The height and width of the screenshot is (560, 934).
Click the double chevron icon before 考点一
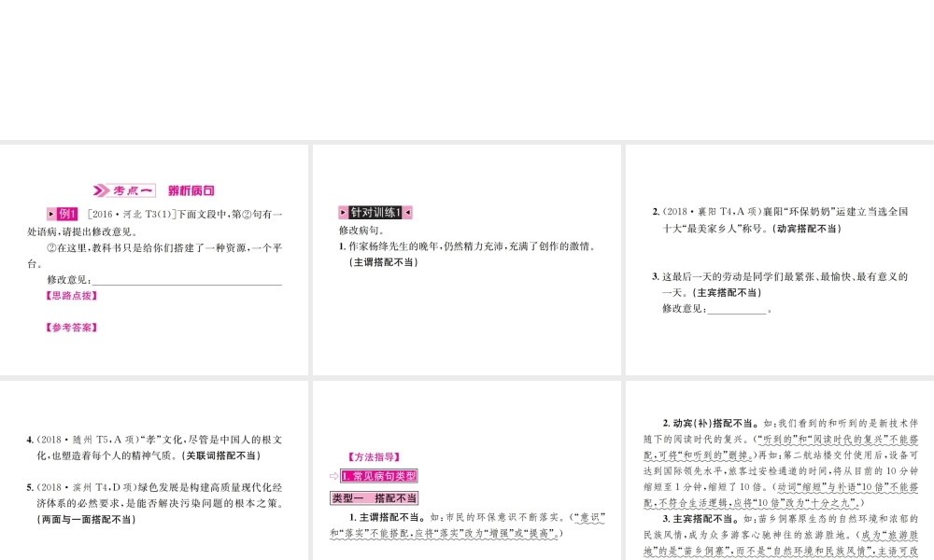[101, 190]
